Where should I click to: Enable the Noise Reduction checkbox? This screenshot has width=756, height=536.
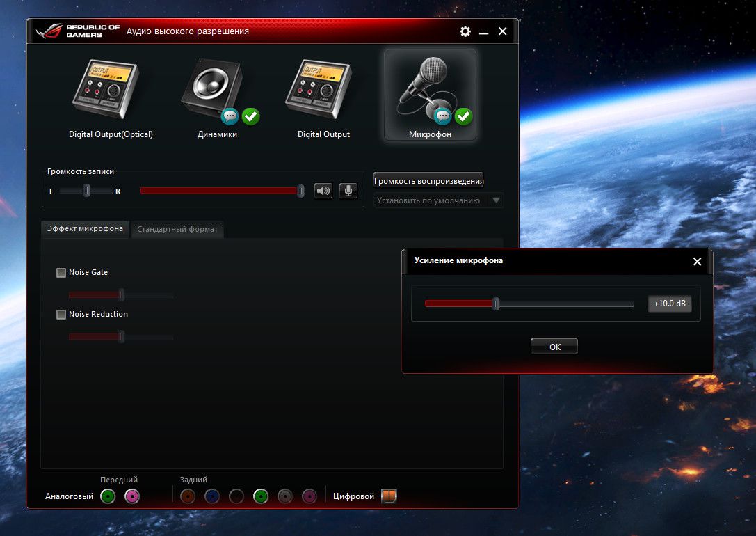(61, 315)
